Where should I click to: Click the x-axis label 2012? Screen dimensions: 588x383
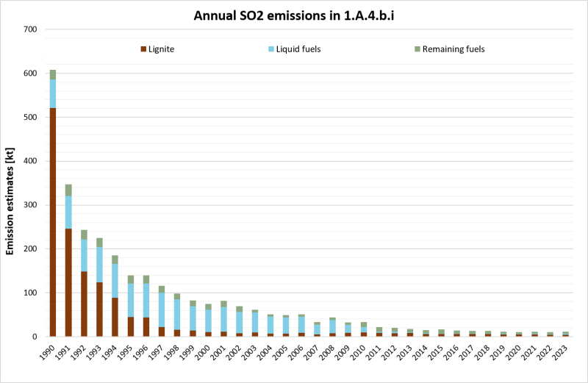coord(390,352)
